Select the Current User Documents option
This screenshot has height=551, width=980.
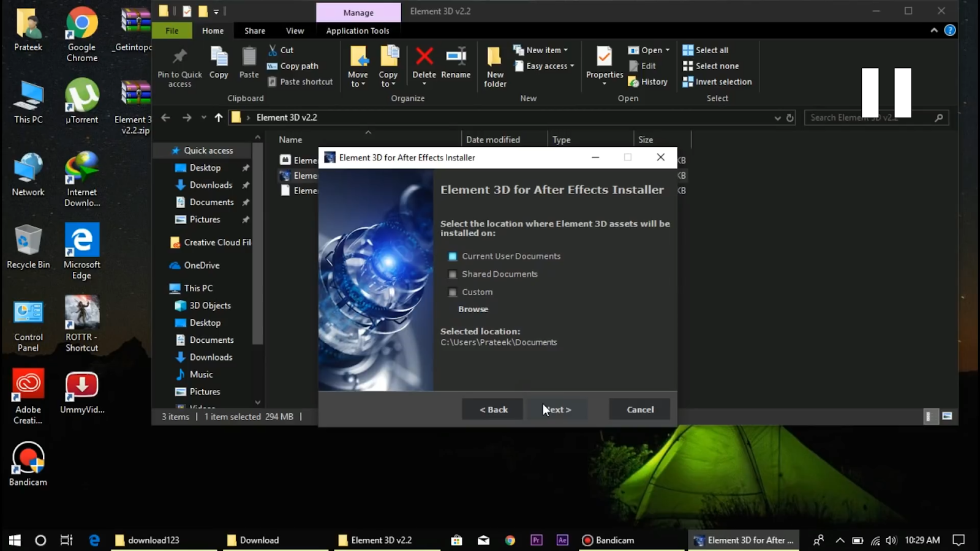coord(452,257)
